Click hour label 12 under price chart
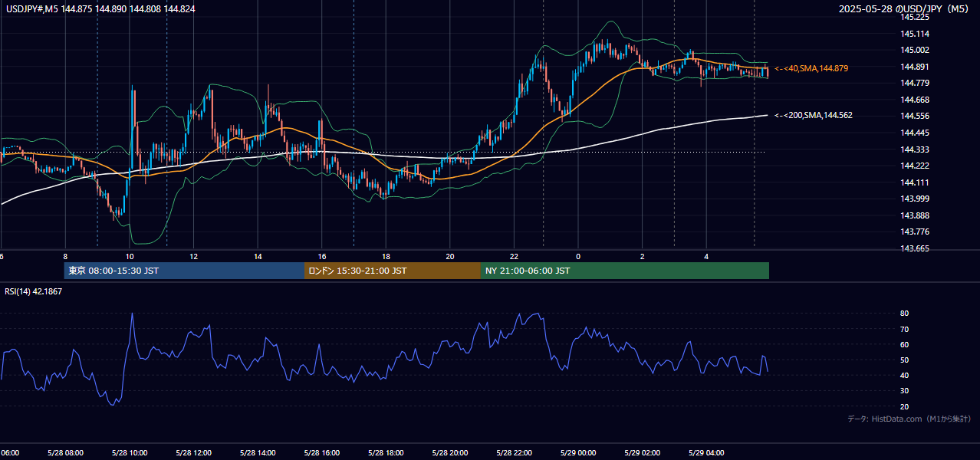The height and width of the screenshot is (460, 980). (x=194, y=257)
